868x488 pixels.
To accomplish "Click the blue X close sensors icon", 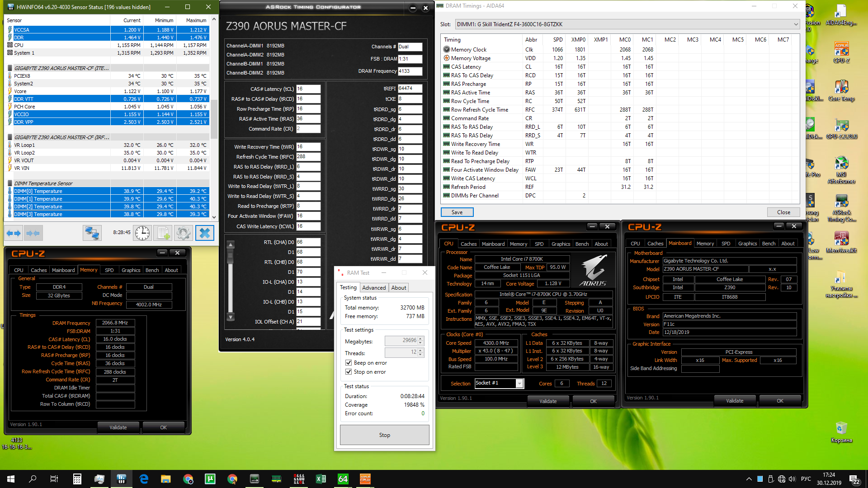I will point(204,233).
